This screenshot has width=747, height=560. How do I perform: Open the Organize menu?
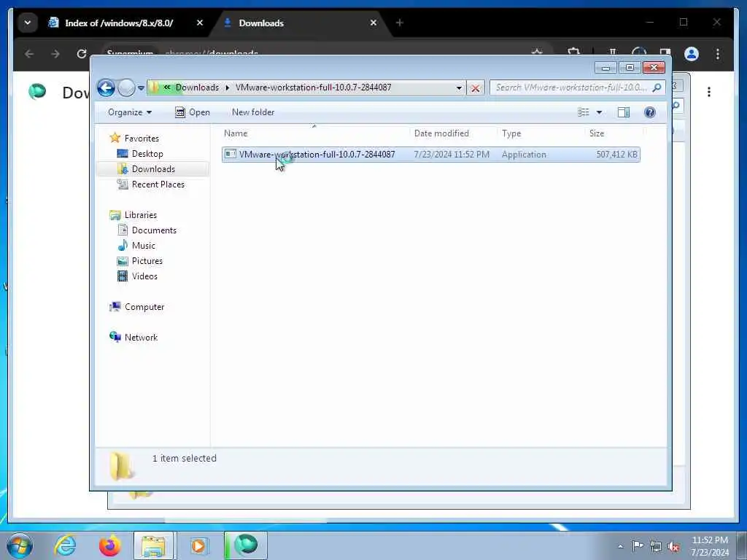click(130, 112)
